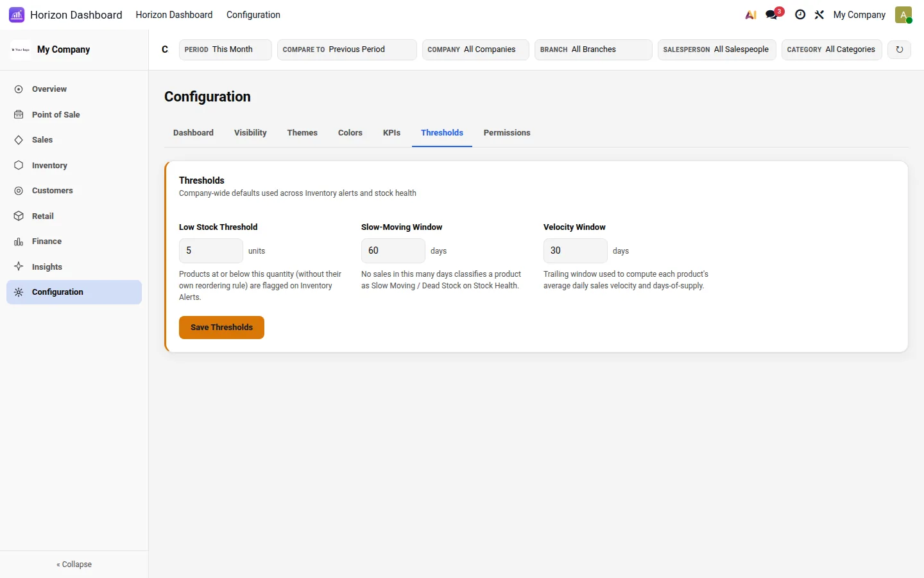
Task: Click the My Company switcher in top bar
Action: tap(859, 15)
